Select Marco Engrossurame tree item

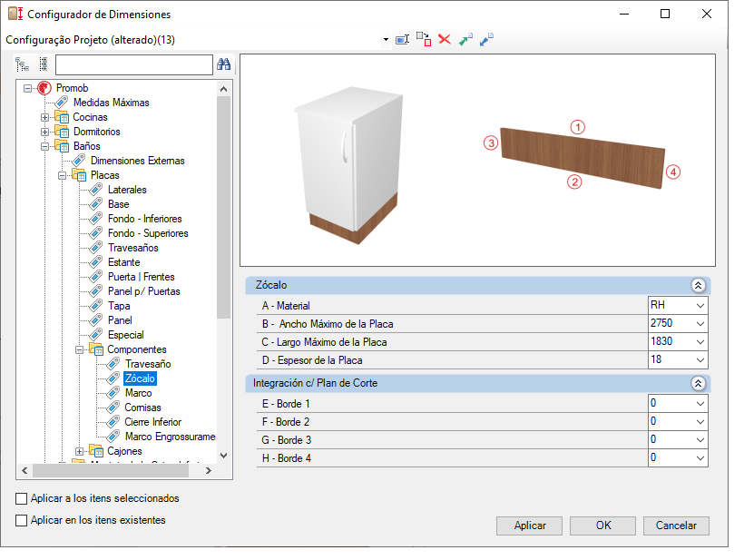coord(171,437)
